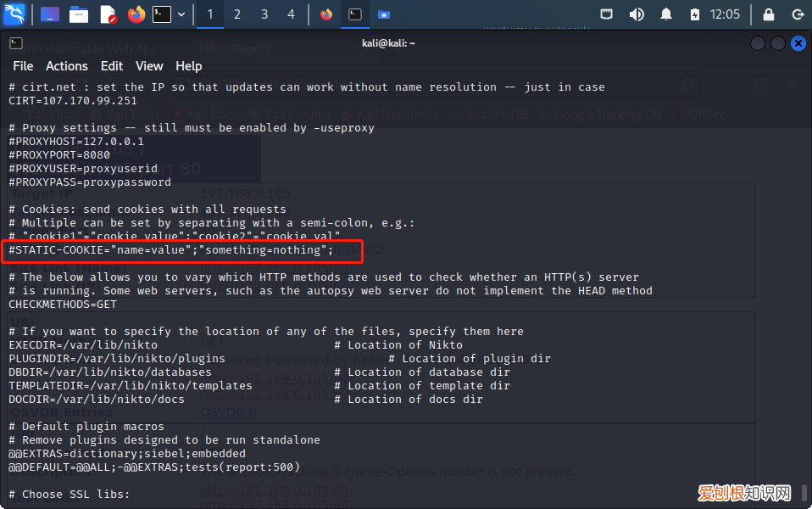Open the Actions menu
The image size is (812, 509).
(66, 65)
